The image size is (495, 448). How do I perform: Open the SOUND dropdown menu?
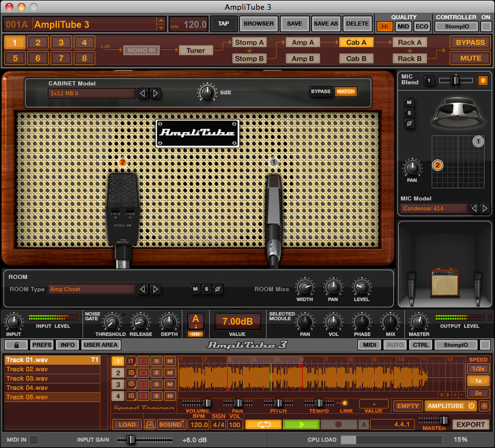[171, 425]
